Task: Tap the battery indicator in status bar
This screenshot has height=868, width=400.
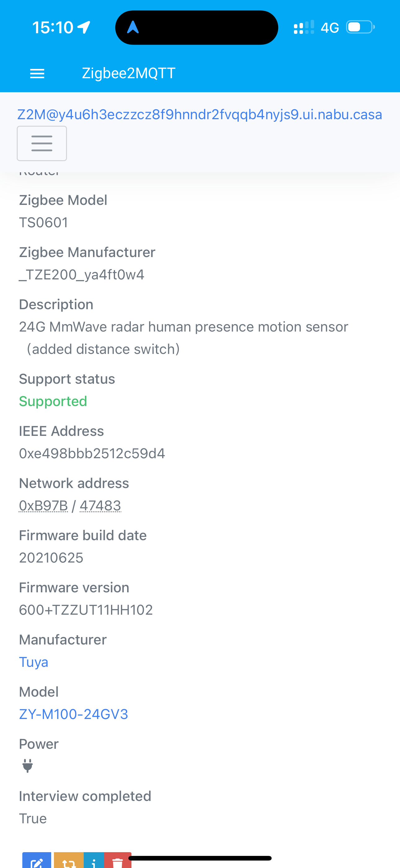Action: tap(361, 27)
